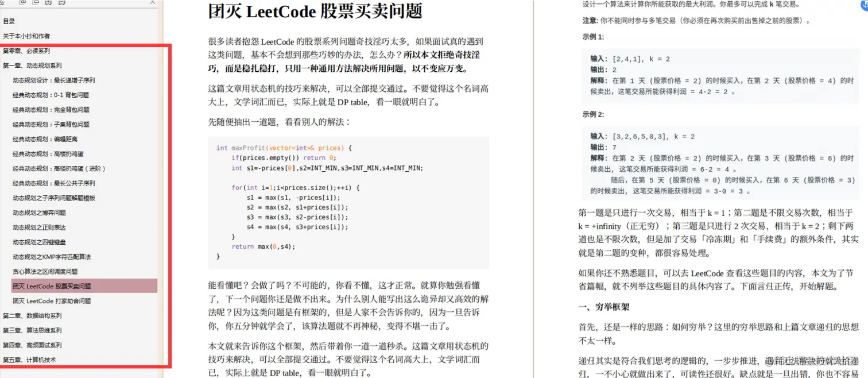The image size is (868, 378).
Task: Jump to 动态规划之四键键盘
Action: (x=40, y=242)
